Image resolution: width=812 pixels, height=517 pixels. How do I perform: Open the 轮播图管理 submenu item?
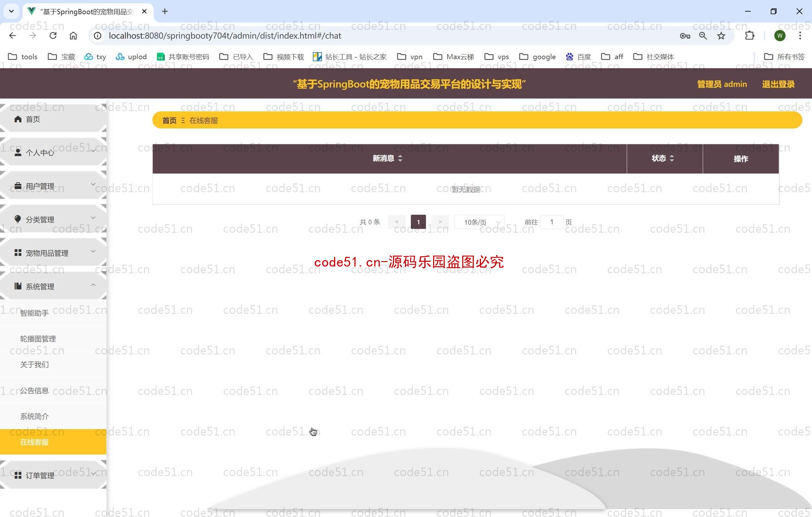(x=53, y=339)
